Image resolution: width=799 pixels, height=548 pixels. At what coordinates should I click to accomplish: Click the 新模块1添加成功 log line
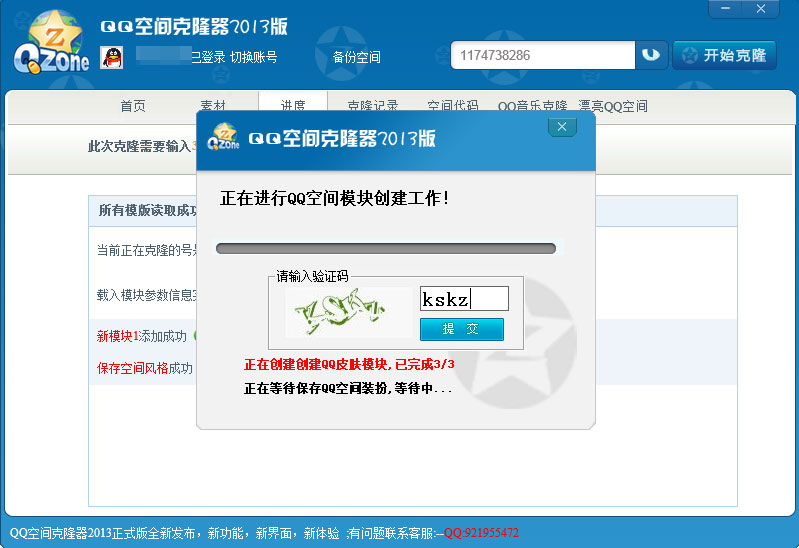(x=142, y=336)
